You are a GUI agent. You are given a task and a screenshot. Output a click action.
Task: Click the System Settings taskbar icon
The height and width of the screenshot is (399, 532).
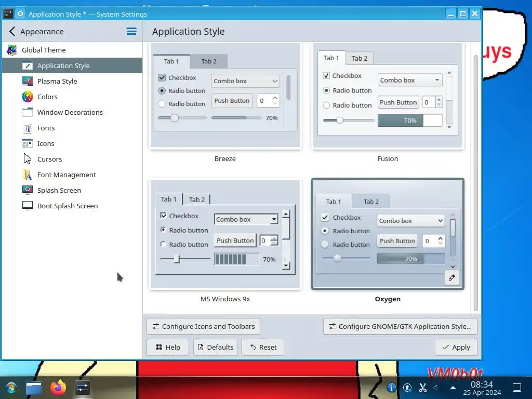click(83, 388)
